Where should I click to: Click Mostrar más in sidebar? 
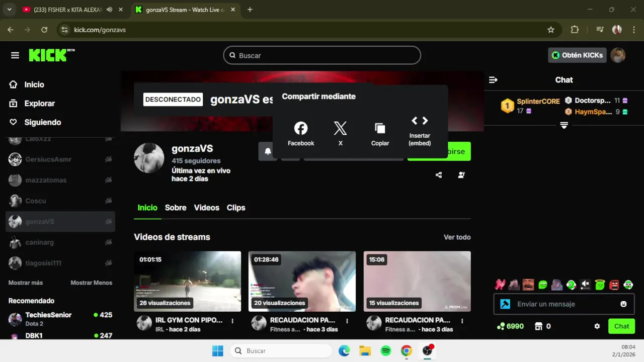click(26, 283)
